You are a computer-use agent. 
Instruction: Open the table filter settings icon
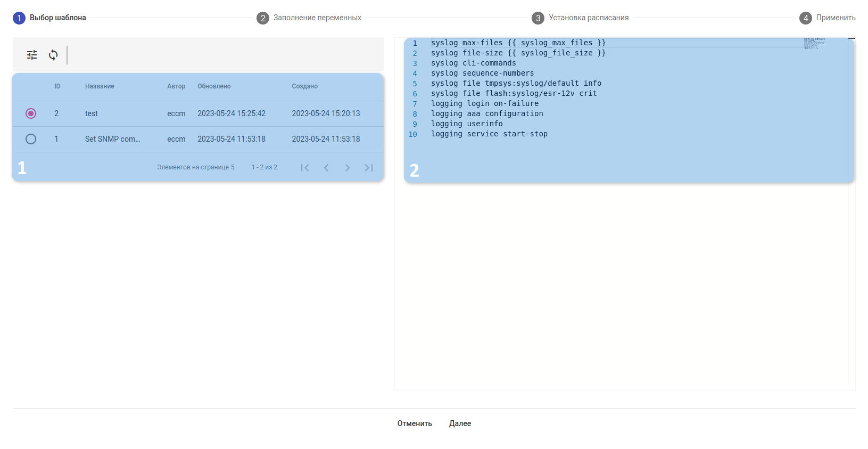[32, 55]
